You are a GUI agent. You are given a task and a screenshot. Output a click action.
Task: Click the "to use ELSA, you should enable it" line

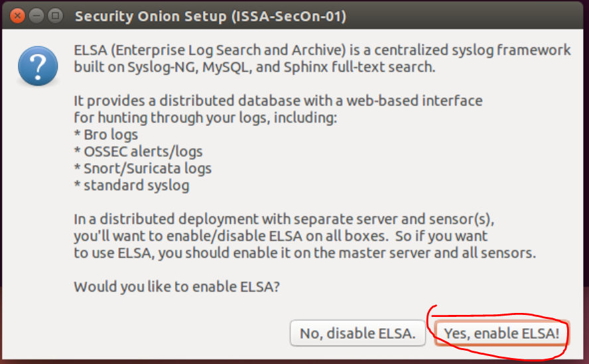tap(304, 253)
